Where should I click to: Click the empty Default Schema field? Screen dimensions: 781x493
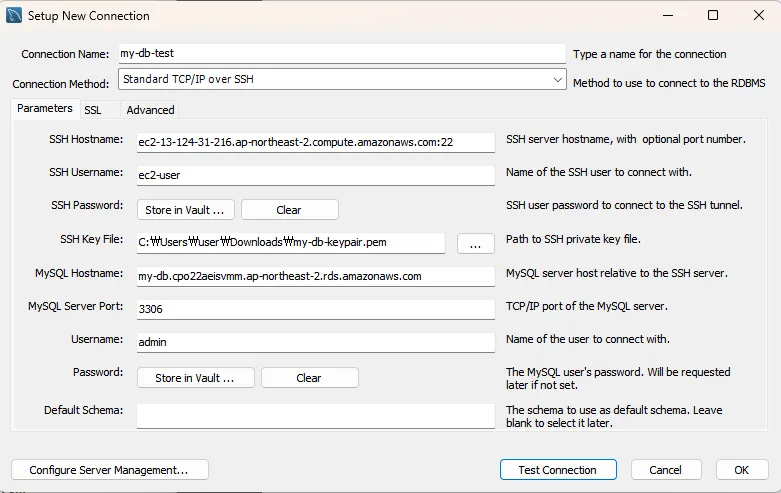pyautogui.click(x=316, y=415)
